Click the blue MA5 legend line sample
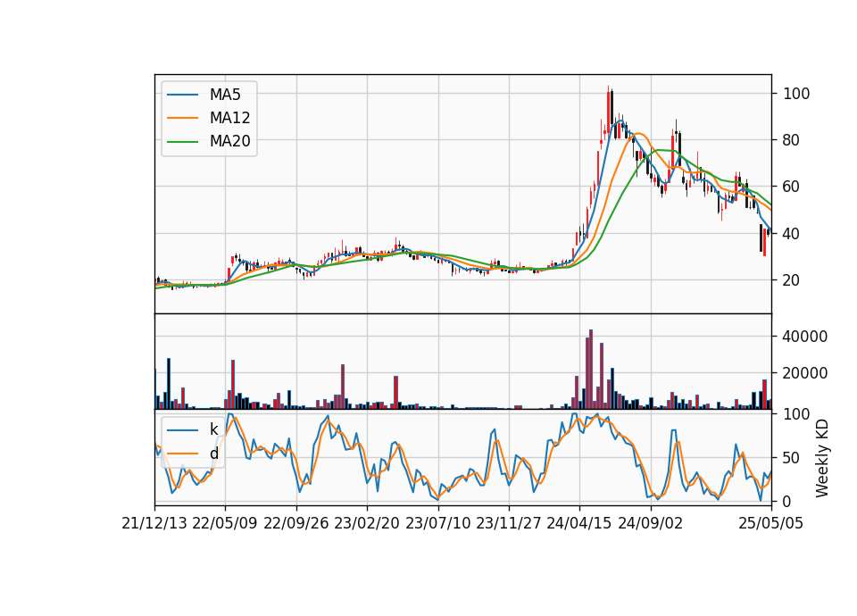This screenshot has width=857, height=616. point(182,95)
